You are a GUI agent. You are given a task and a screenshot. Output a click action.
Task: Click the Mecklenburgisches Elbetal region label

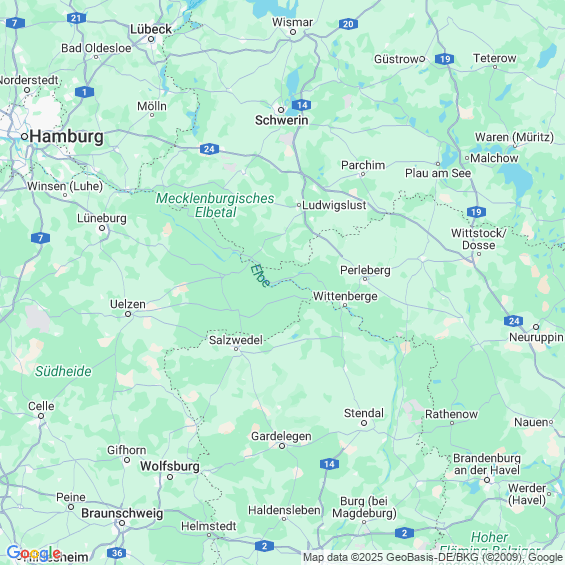click(x=215, y=205)
